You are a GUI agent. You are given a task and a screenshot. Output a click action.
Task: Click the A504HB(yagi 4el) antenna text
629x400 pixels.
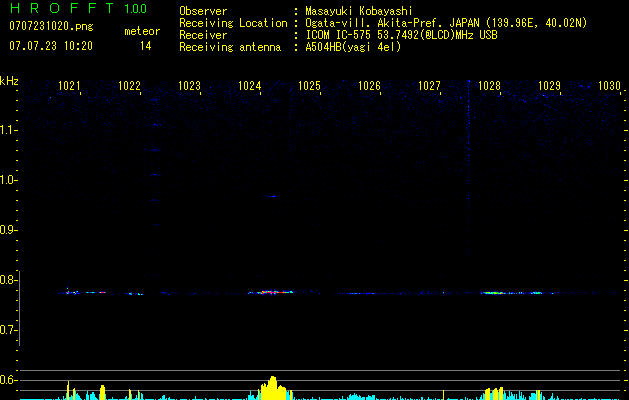[353, 47]
